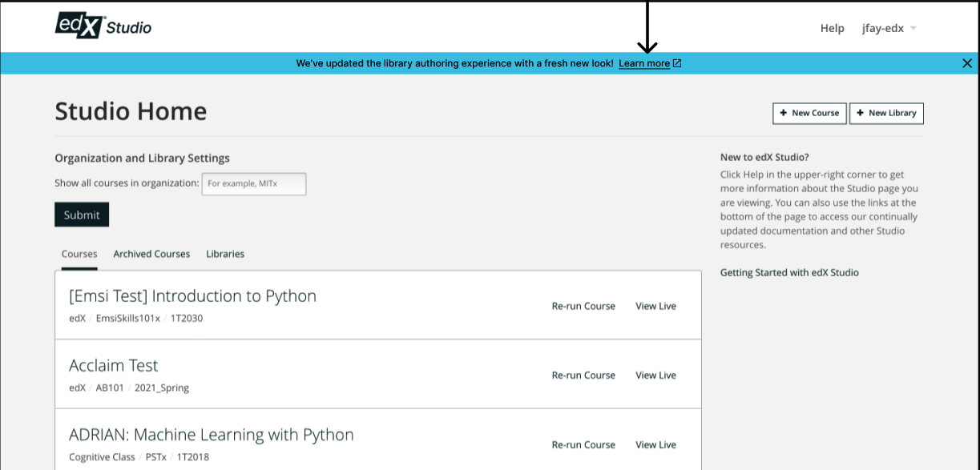Create a New Library

(x=886, y=113)
